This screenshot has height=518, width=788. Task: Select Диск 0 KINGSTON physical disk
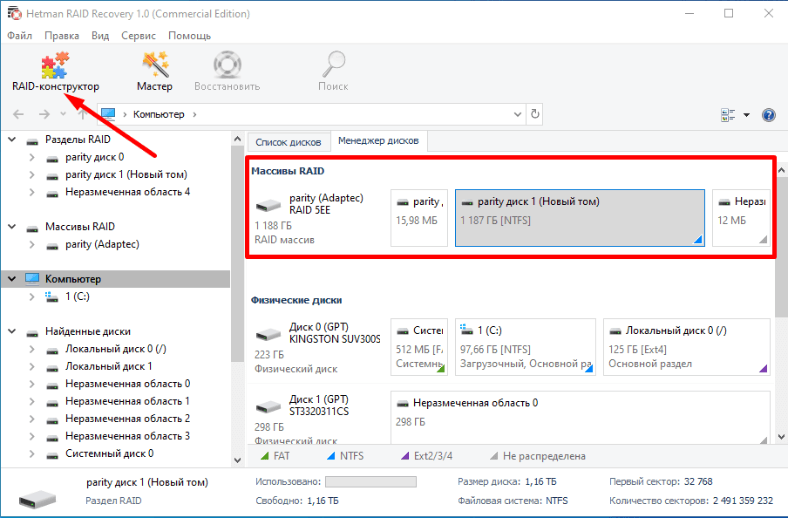click(318, 347)
